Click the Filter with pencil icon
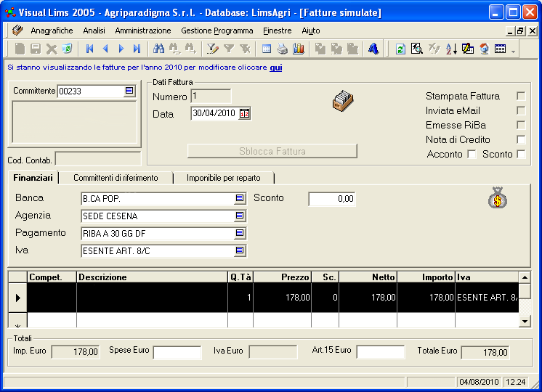 (x=213, y=49)
